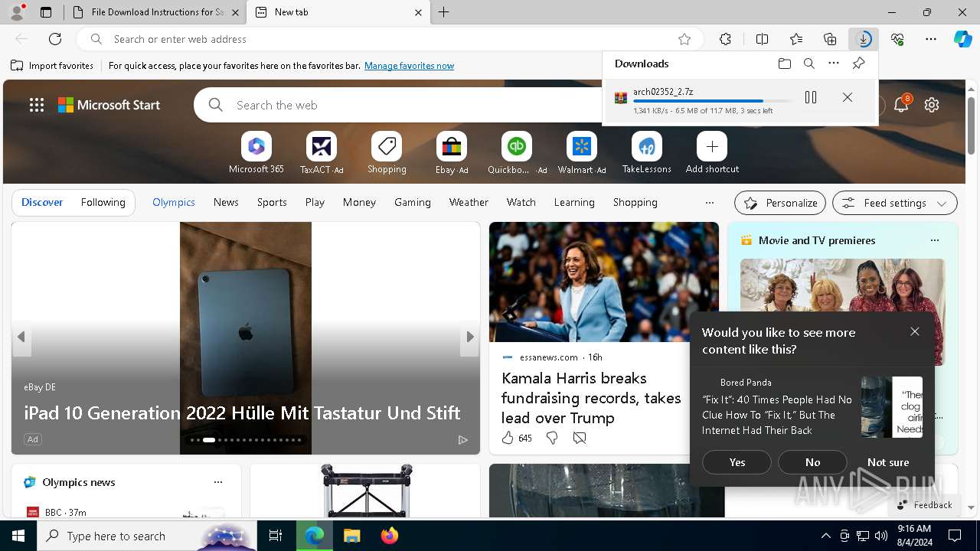Viewport: 980px width, 551px height.
Task: Focus the address bar field
Action: tap(390, 39)
